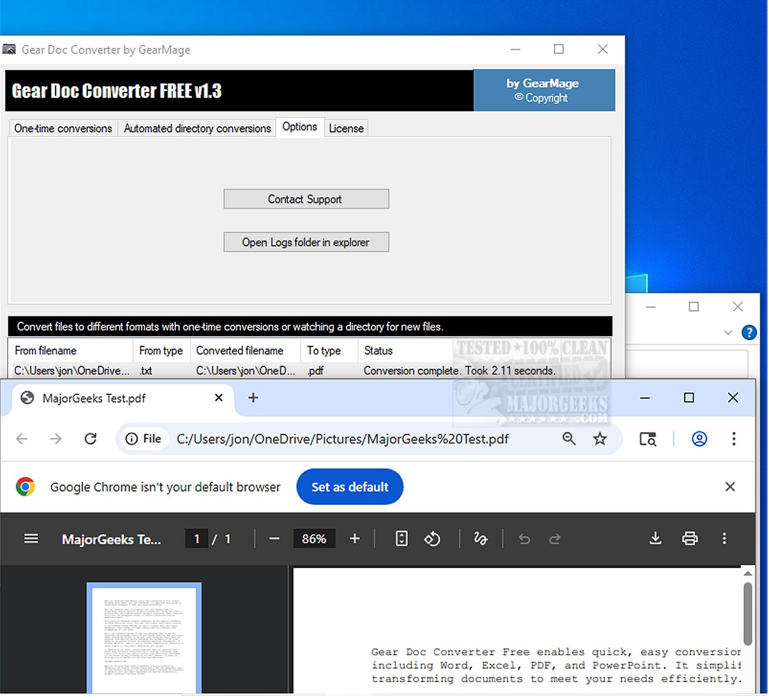The width and height of the screenshot is (769, 700).
Task: Click the PDF redo icon
Action: 555,539
